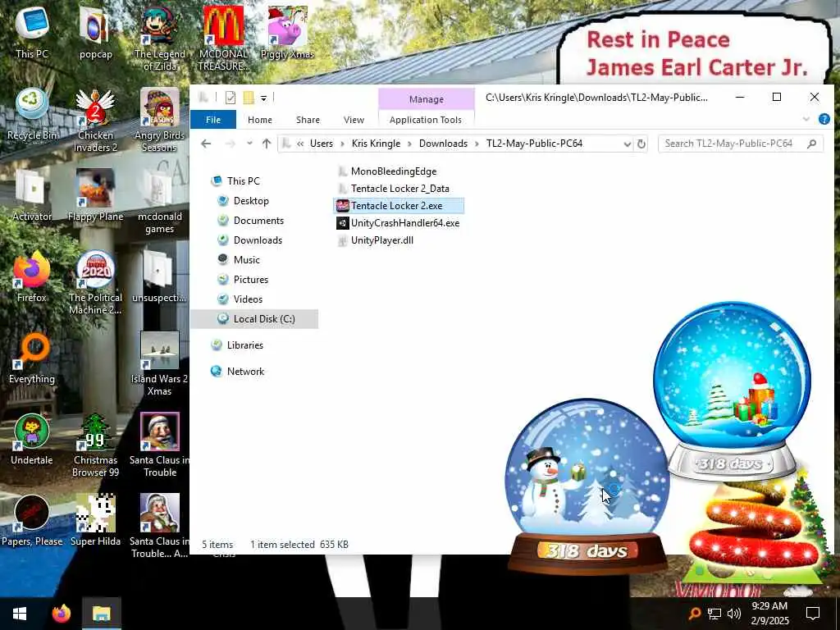The height and width of the screenshot is (630, 840).
Task: Open the popcap desktop icon
Action: [95, 32]
